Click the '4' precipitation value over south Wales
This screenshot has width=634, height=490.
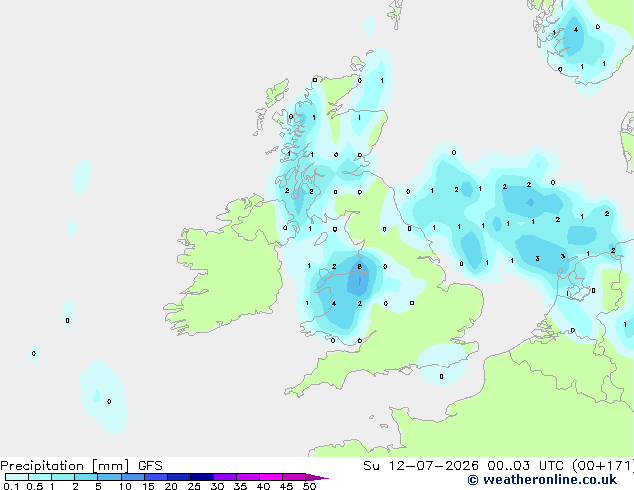[x=334, y=304]
